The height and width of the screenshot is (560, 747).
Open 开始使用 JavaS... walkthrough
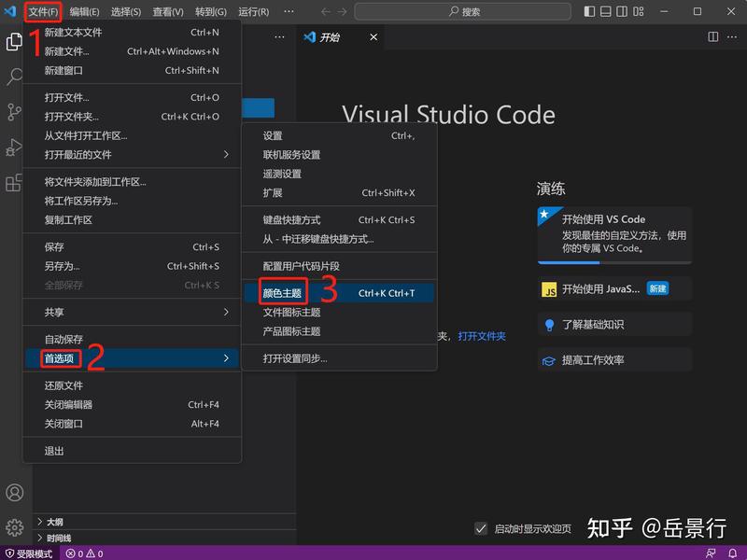pos(614,288)
